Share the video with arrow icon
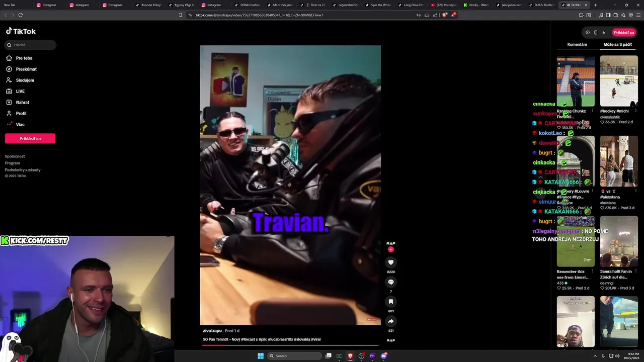Image resolution: width=644 pixels, height=362 pixels. pyautogui.click(x=390, y=321)
